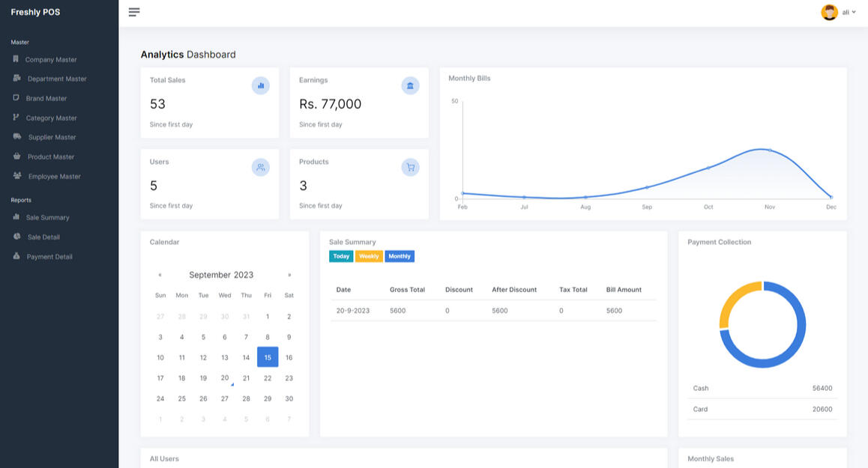This screenshot has width=868, height=468.
Task: Go to next month in the calendar
Action: click(x=289, y=274)
